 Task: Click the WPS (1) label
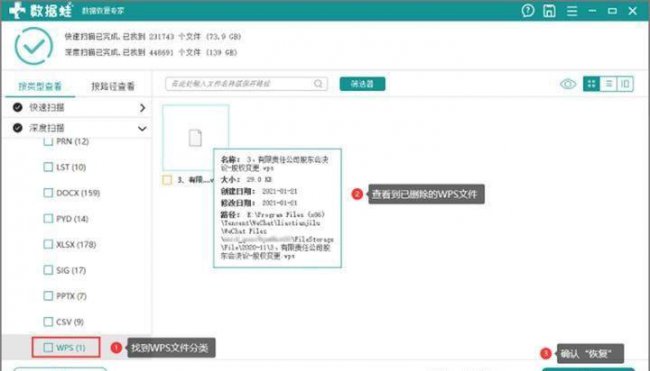click(x=71, y=347)
